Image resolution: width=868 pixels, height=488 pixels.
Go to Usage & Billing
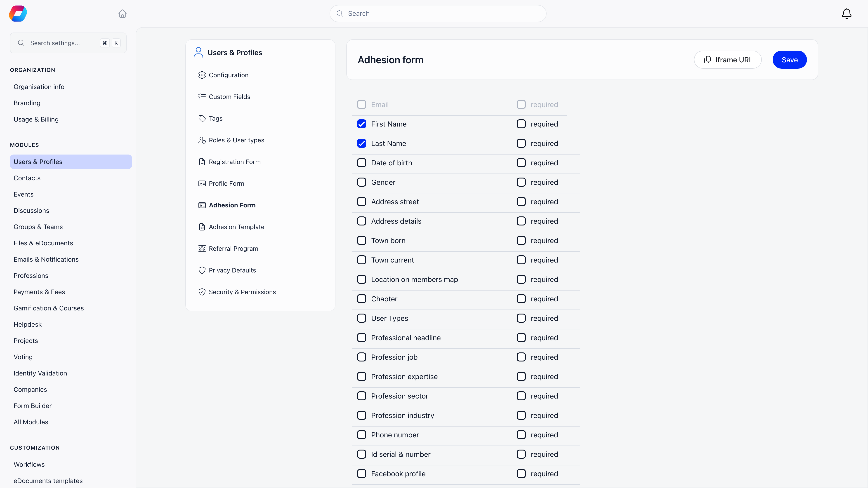click(36, 119)
